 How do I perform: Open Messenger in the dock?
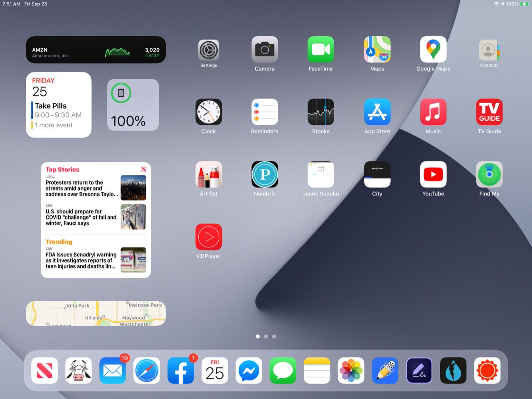(x=249, y=370)
